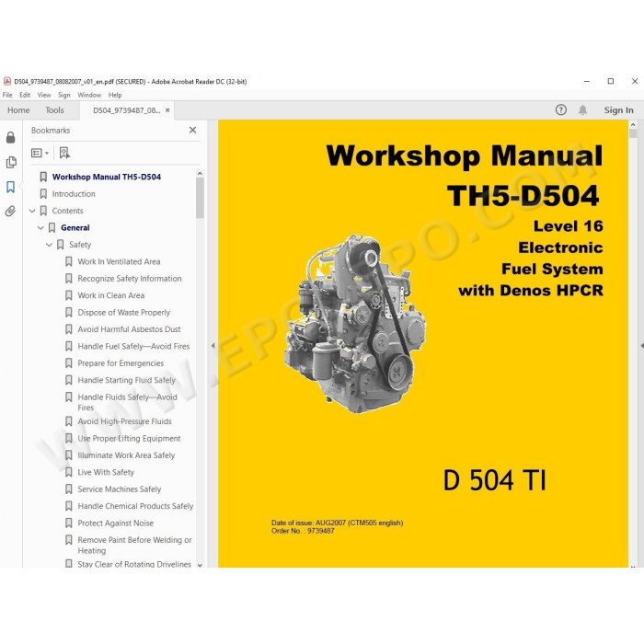Image resolution: width=644 pixels, height=644 pixels.
Task: Go to Handle Starting Fluid Safely bookmark
Action: (127, 380)
